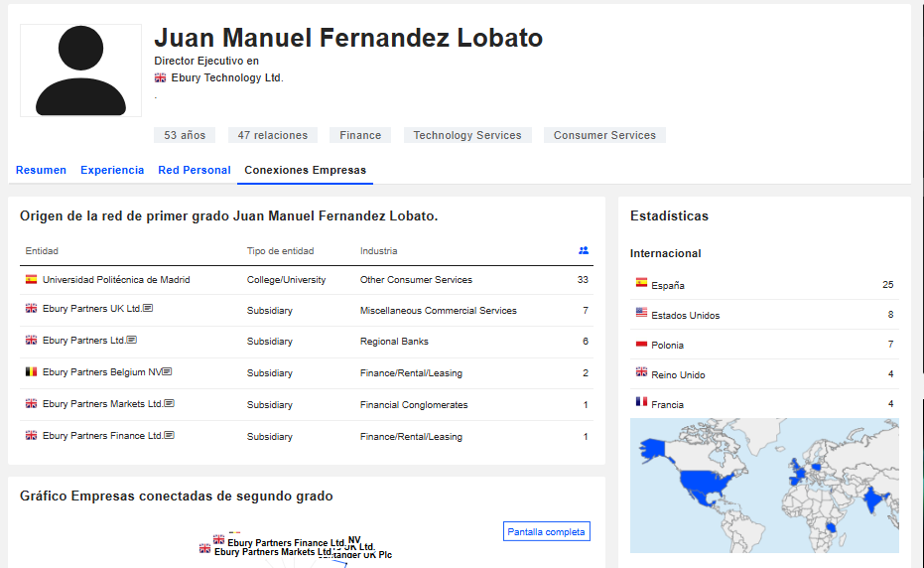Go to the Red Personal tab
This screenshot has height=568, width=924.
195,170
